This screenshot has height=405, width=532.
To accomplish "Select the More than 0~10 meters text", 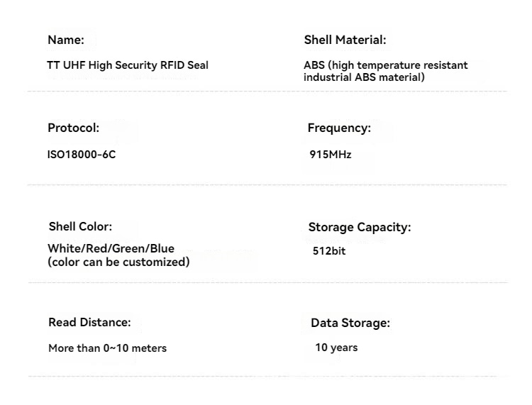I will pyautogui.click(x=108, y=348).
